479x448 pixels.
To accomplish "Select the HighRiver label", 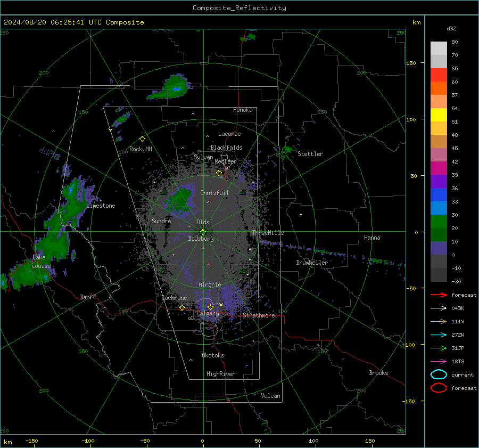I will (221, 374).
